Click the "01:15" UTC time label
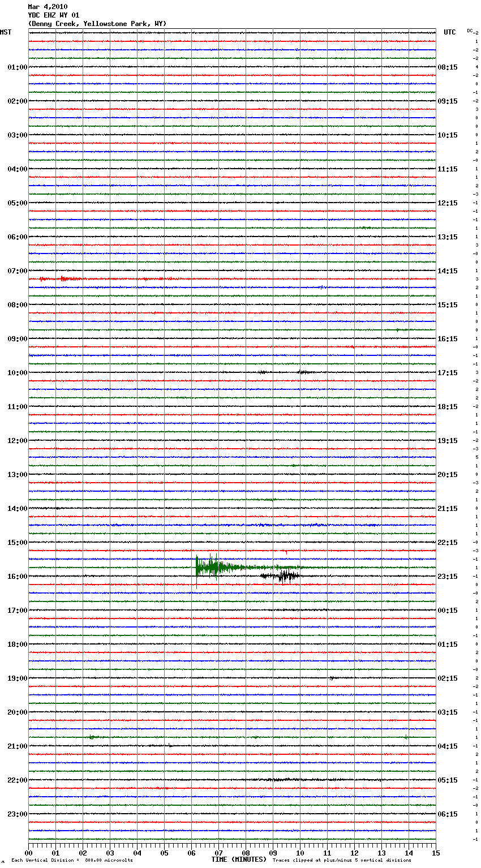 pyautogui.click(x=448, y=644)
